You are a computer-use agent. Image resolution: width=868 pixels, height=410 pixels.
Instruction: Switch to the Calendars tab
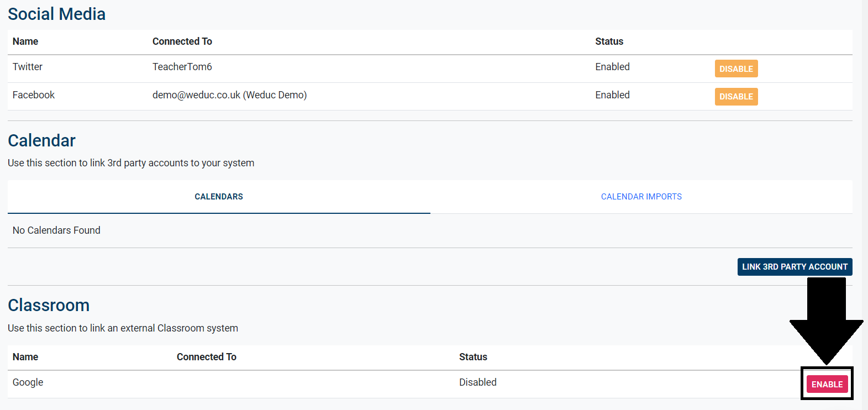[219, 197]
